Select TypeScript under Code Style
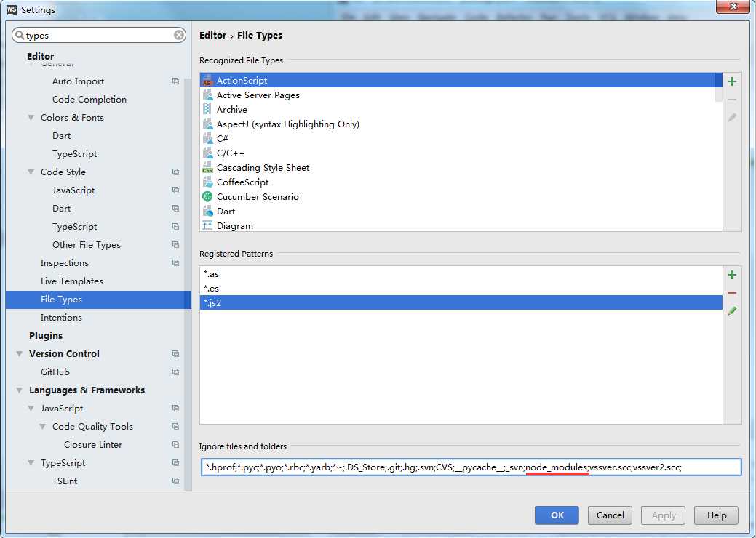This screenshot has height=538, width=756. click(75, 226)
